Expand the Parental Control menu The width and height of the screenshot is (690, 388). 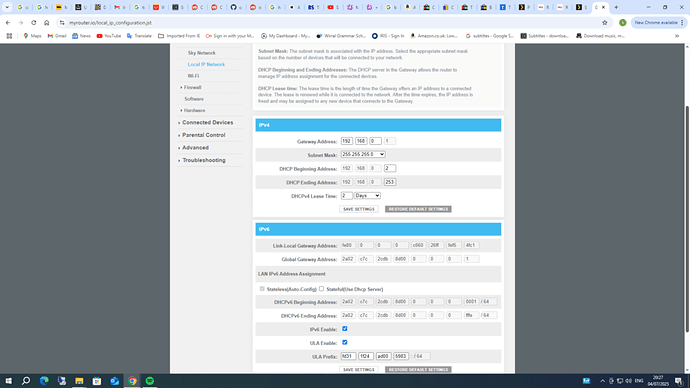[x=203, y=135]
